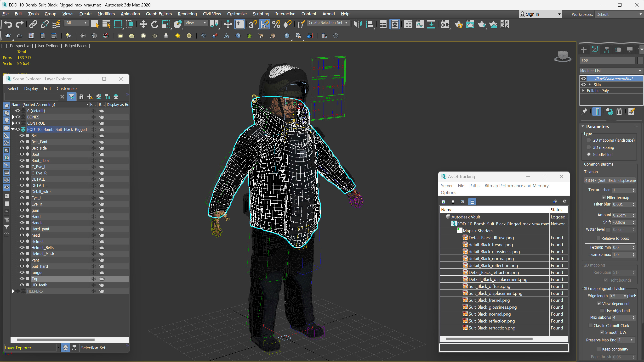644x362 pixels.
Task: Click Configure Modifier Sets icon
Action: pos(632,111)
